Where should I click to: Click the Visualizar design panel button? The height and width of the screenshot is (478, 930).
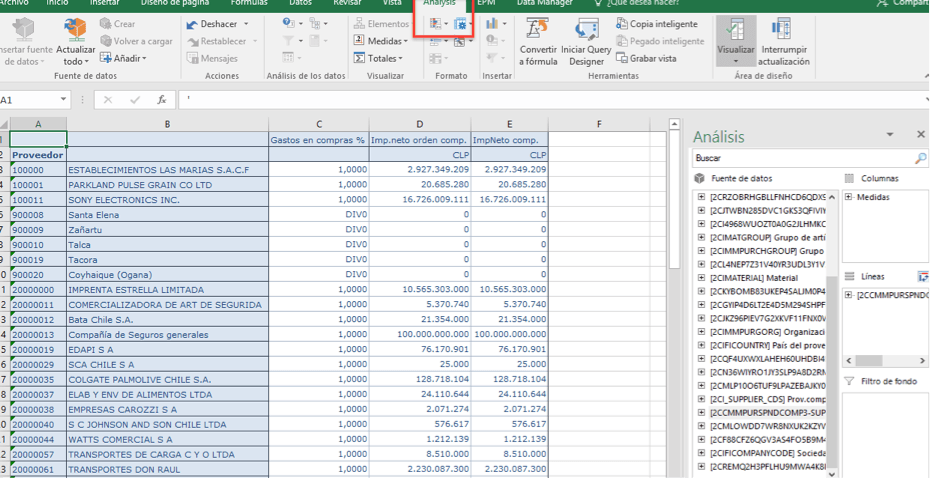pos(735,40)
